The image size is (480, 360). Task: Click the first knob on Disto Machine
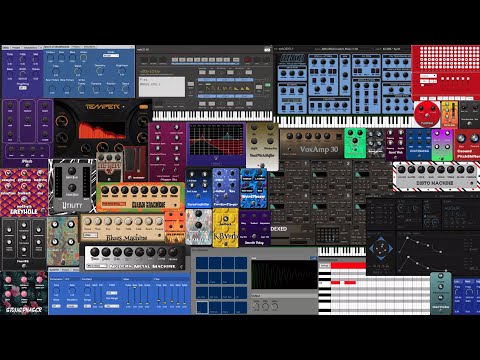pyautogui.click(x=402, y=169)
